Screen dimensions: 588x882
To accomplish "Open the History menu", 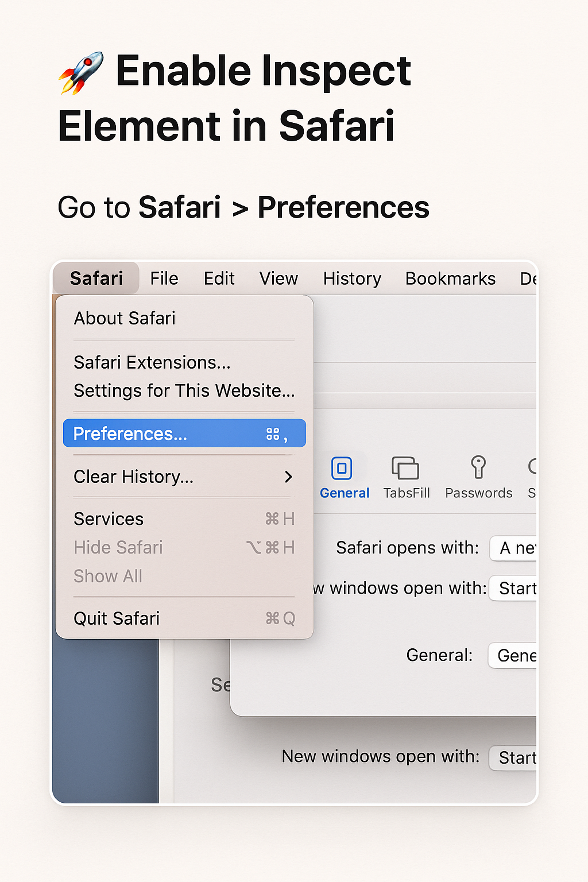I will click(x=352, y=278).
